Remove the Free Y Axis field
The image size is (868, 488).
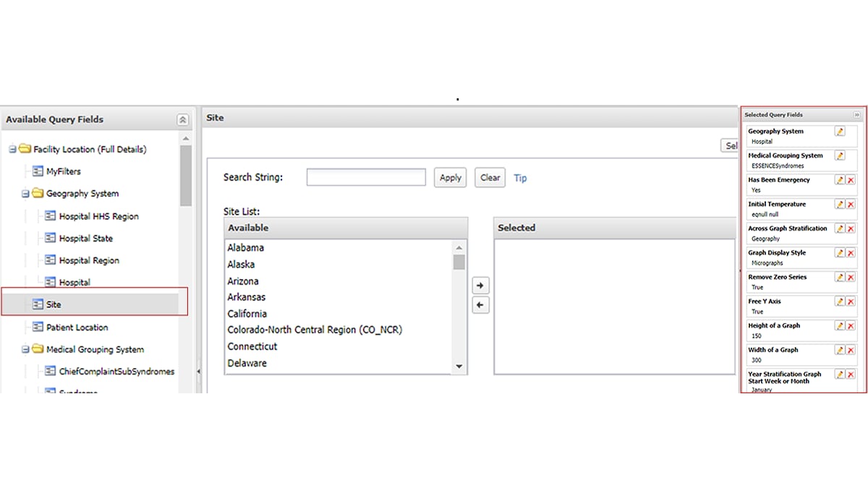851,301
